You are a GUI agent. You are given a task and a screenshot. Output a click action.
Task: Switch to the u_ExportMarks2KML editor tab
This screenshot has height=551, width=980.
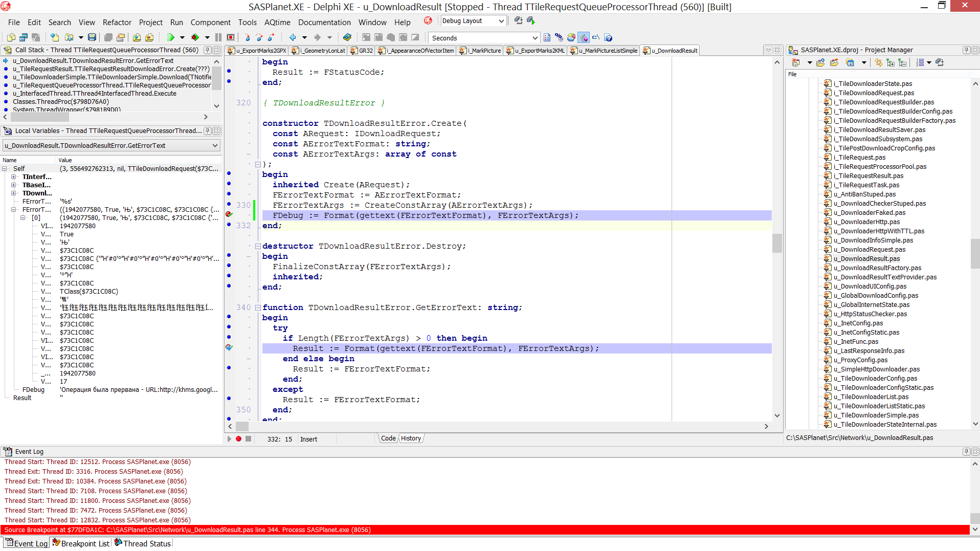point(536,51)
